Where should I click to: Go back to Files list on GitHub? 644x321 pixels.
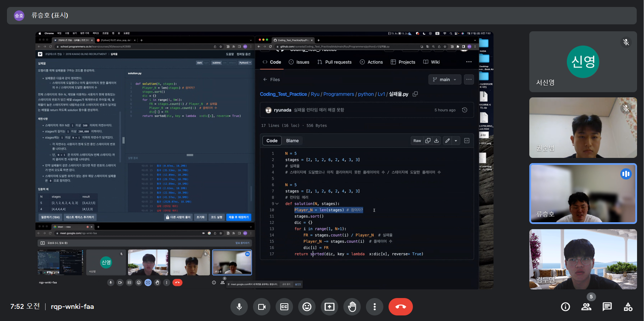point(271,80)
